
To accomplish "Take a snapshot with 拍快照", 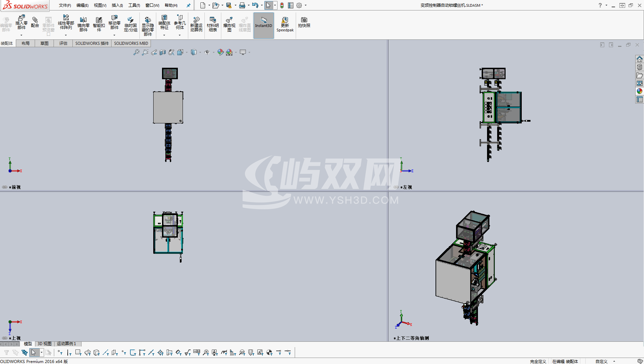I will point(304,22).
